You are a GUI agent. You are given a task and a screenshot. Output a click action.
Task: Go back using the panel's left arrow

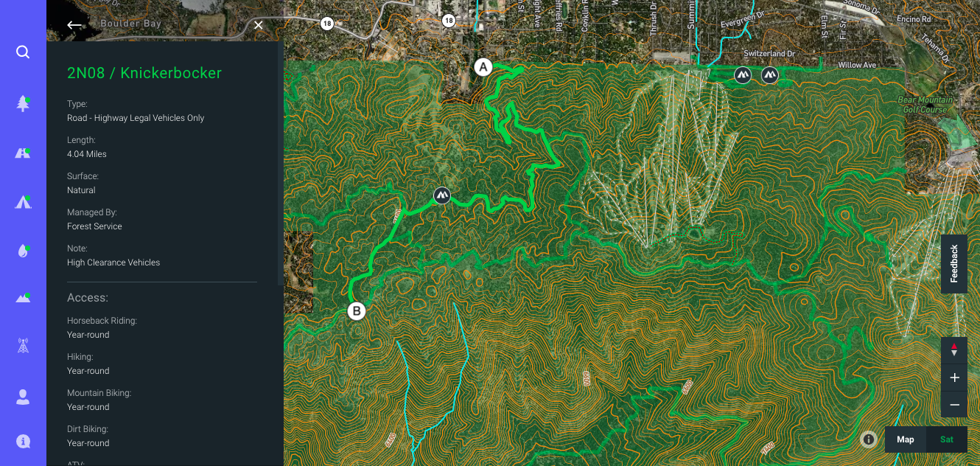point(74,25)
